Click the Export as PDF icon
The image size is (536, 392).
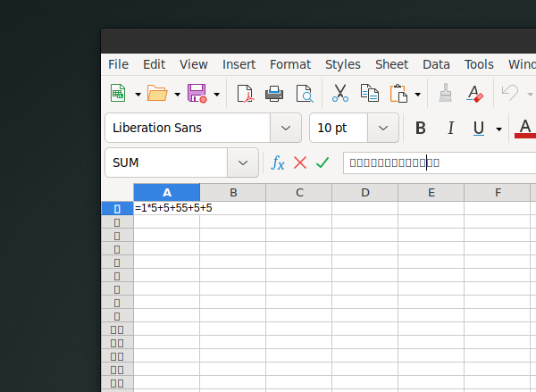point(245,93)
